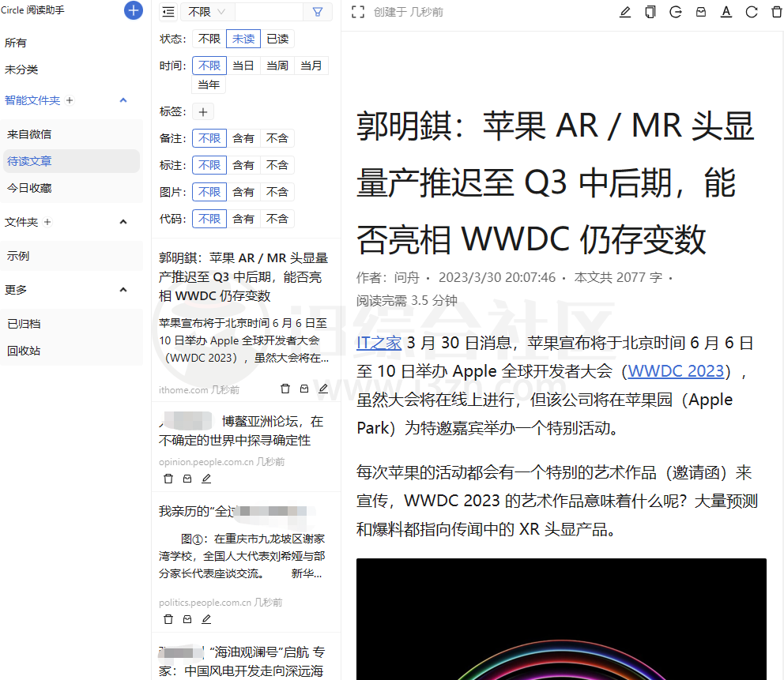Set 代码 filter to 含有

click(x=243, y=219)
